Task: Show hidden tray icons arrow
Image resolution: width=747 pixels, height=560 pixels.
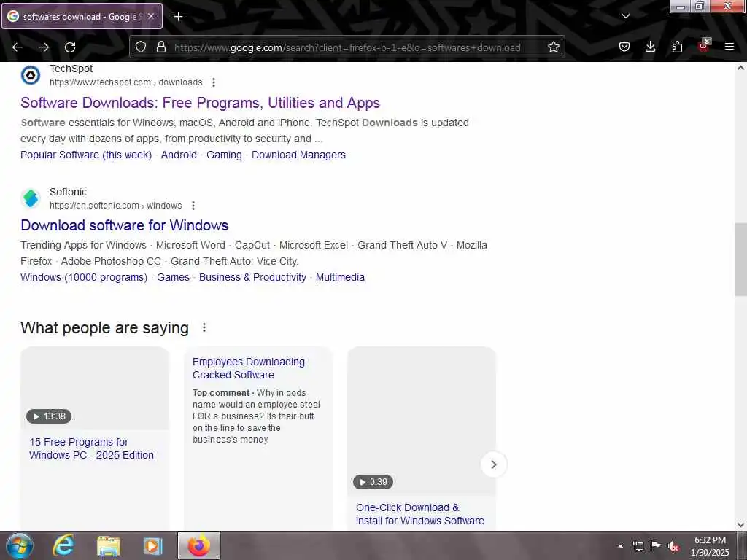Action: (620, 546)
